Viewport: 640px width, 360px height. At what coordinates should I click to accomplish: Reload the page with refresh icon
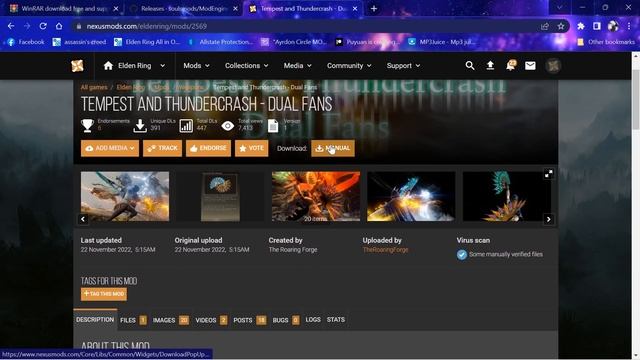(x=43, y=26)
